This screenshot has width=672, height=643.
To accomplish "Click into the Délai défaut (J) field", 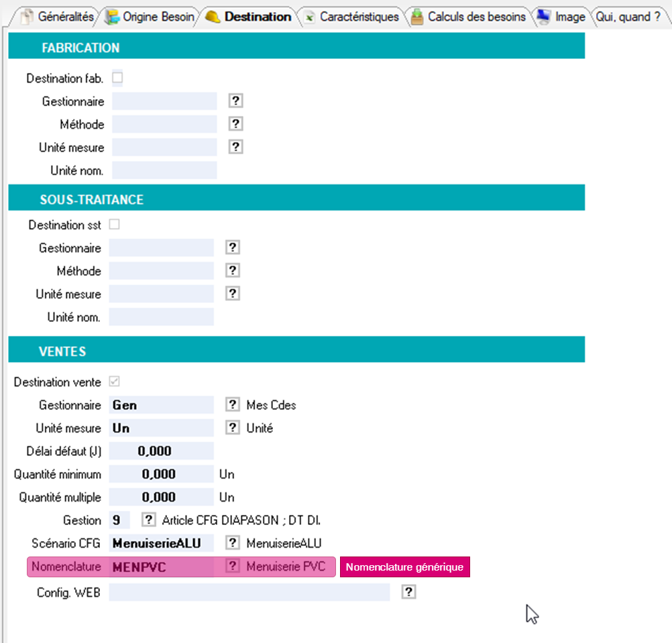I will click(161, 451).
